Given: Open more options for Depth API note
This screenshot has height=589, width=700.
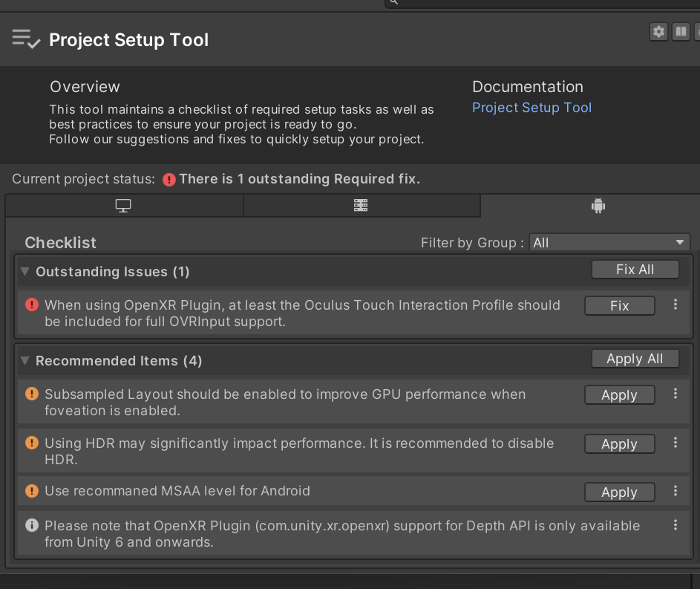Looking at the screenshot, I should [676, 525].
